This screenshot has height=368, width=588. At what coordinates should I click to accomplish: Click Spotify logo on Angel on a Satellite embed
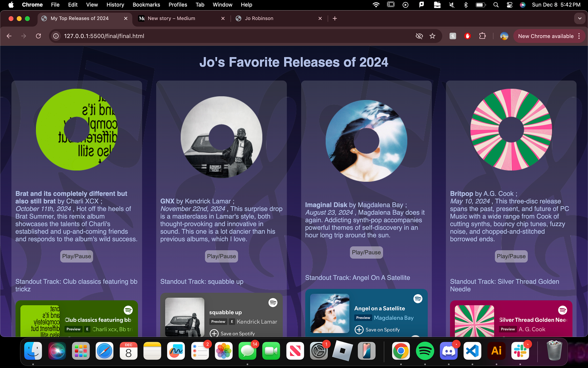pyautogui.click(x=418, y=299)
